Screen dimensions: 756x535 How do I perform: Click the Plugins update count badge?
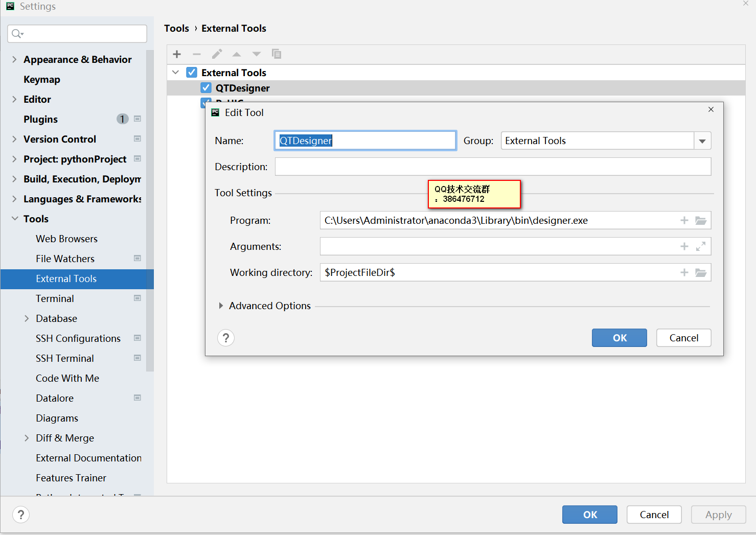[x=122, y=119]
